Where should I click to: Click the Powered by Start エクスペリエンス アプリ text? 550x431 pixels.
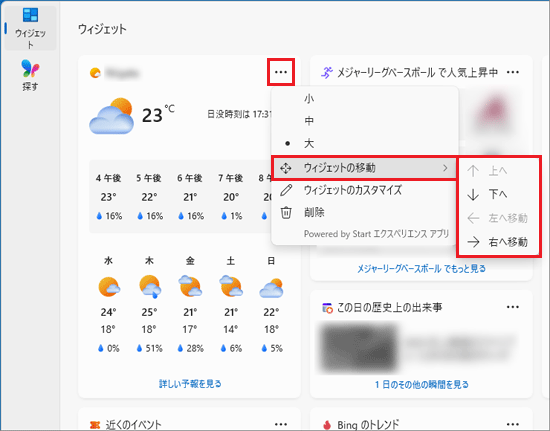[376, 234]
